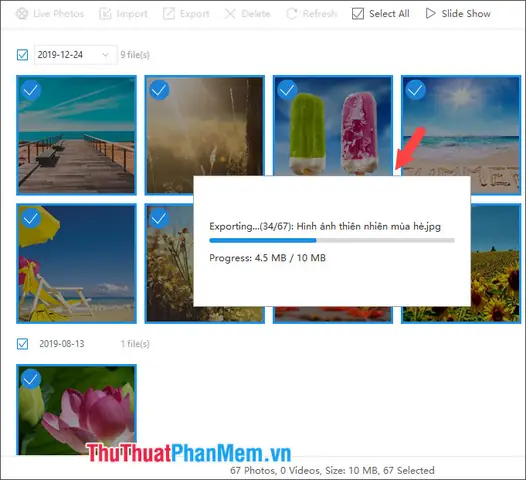Viewport: 526px width, 480px height.
Task: Click the export progress bar
Action: pyautogui.click(x=332, y=240)
